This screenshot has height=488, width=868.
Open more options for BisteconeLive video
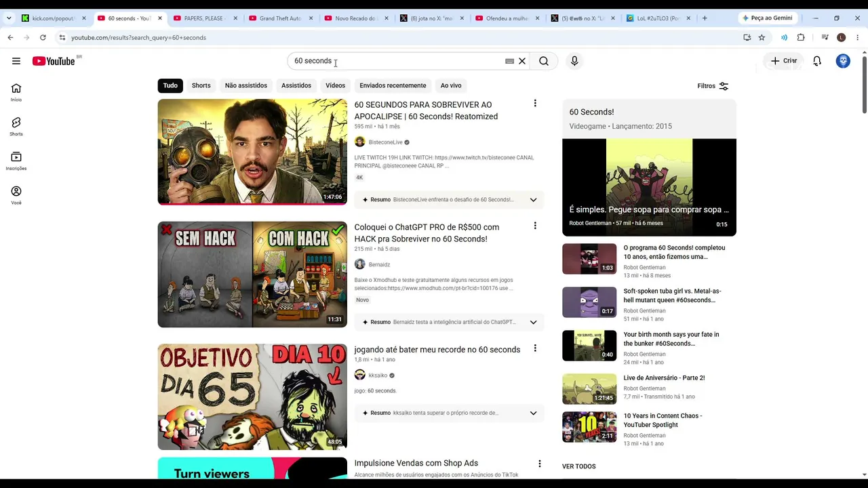535,104
